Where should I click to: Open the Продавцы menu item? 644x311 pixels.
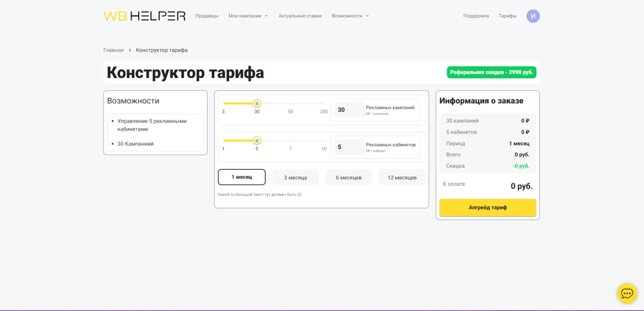pos(207,16)
